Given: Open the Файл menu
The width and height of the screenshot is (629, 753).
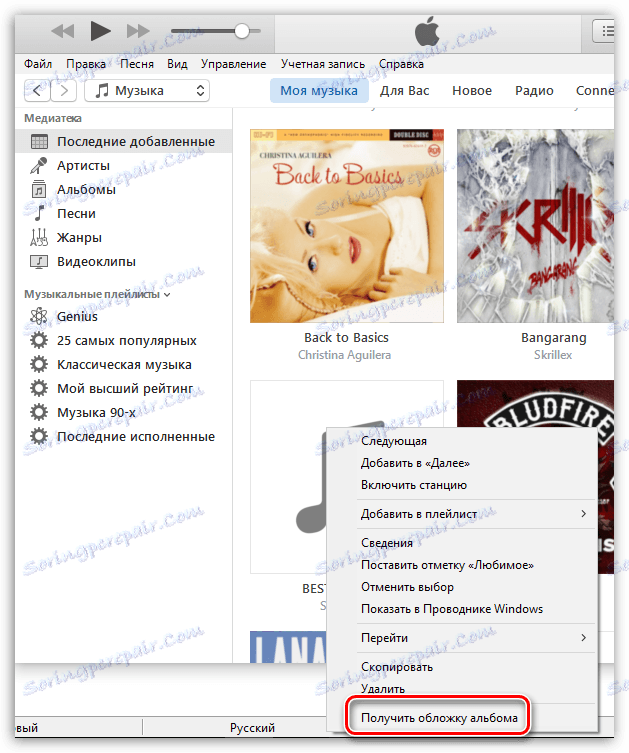Looking at the screenshot, I should tap(38, 64).
